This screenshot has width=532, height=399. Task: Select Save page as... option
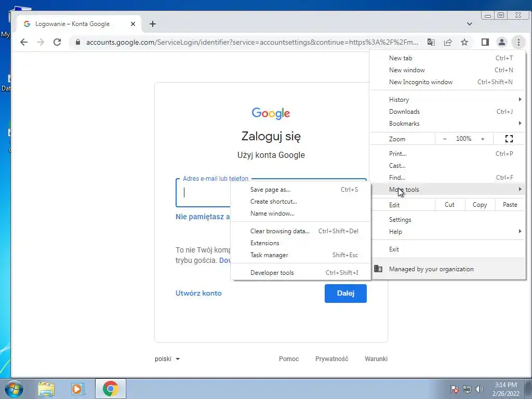tap(301, 189)
